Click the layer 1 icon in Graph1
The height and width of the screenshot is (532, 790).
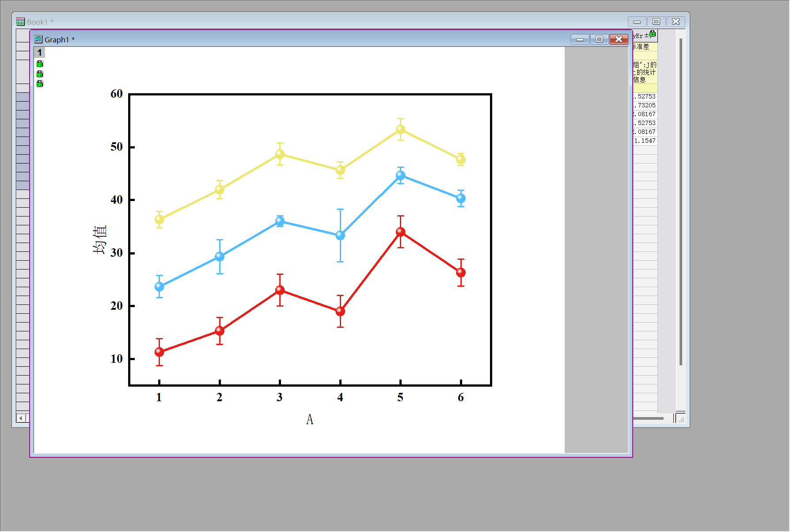pos(39,53)
